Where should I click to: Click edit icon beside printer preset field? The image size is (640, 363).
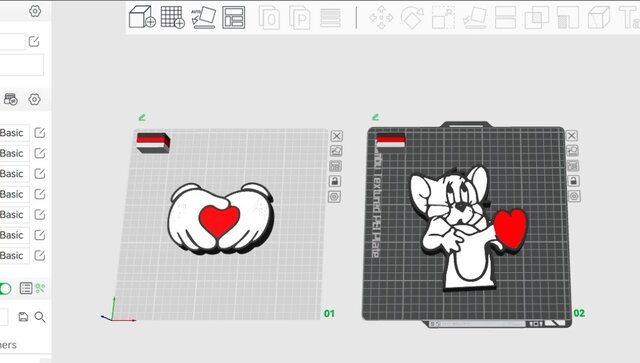[x=34, y=41]
